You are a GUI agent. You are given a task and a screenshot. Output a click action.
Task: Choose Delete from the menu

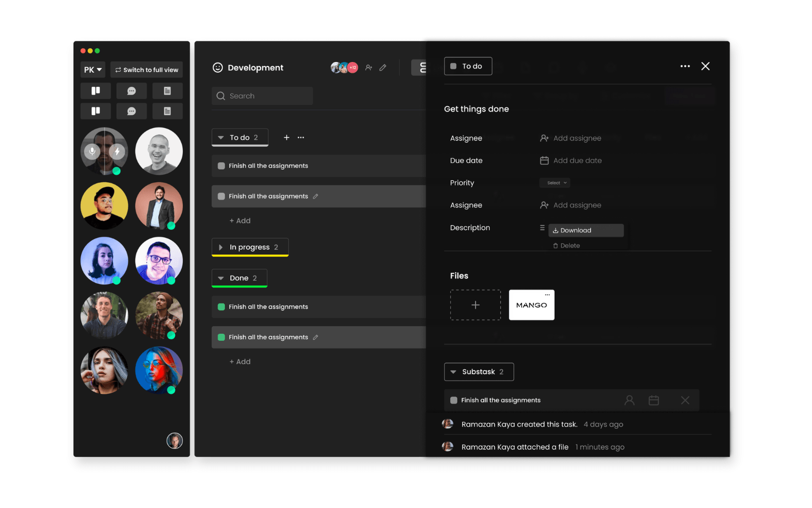pos(567,246)
